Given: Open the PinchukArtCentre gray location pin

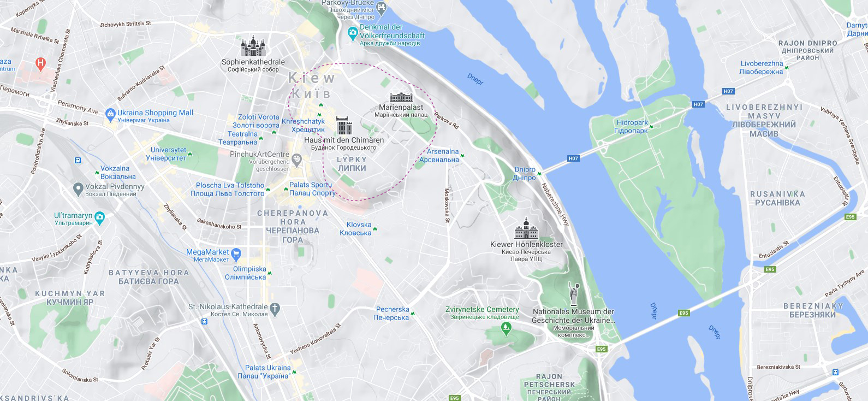Looking at the screenshot, I should pos(297,161).
